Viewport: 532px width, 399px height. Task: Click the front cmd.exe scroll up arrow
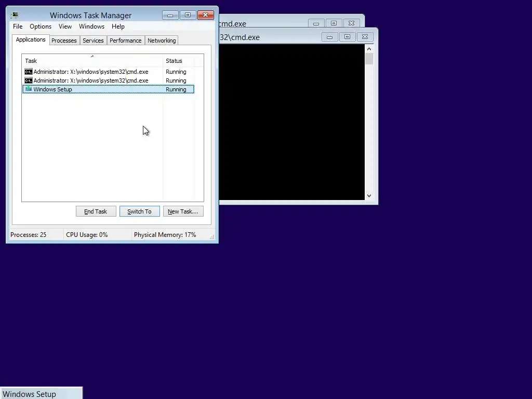(x=369, y=49)
